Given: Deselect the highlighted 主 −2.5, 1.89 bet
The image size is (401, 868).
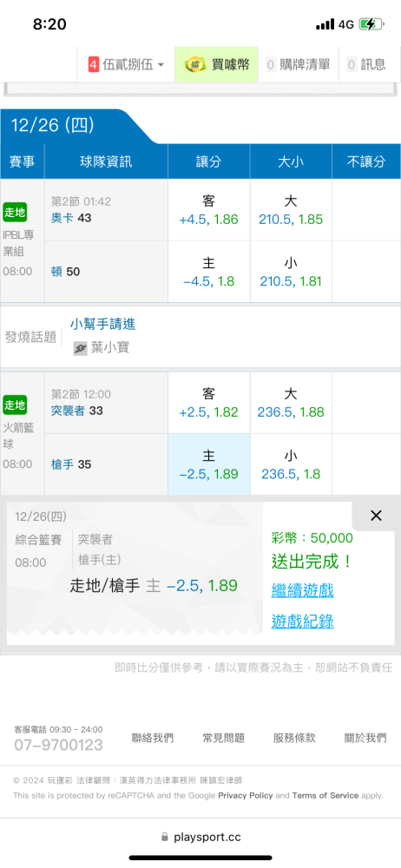Looking at the screenshot, I should [209, 464].
